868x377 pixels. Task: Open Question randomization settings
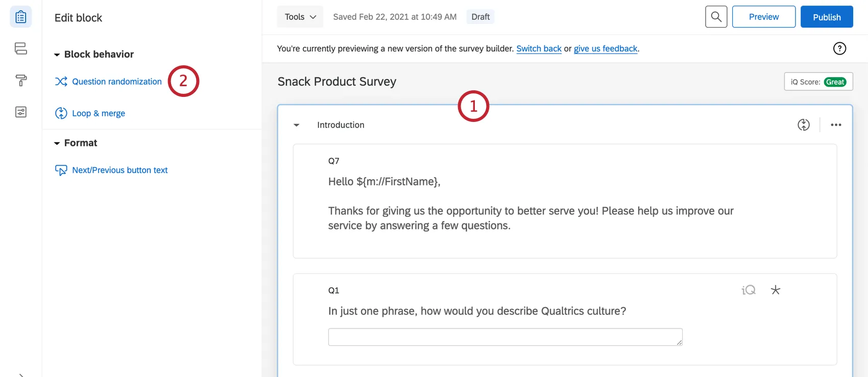[116, 82]
